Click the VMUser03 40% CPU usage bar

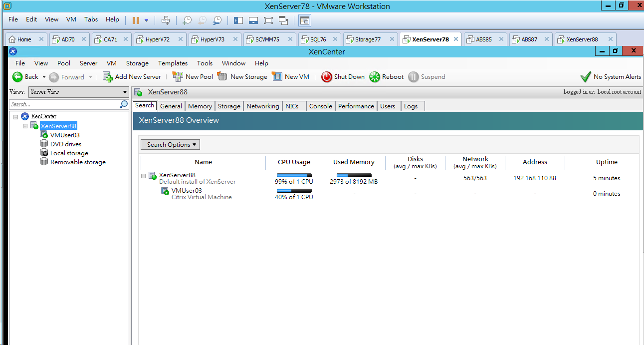coord(294,191)
